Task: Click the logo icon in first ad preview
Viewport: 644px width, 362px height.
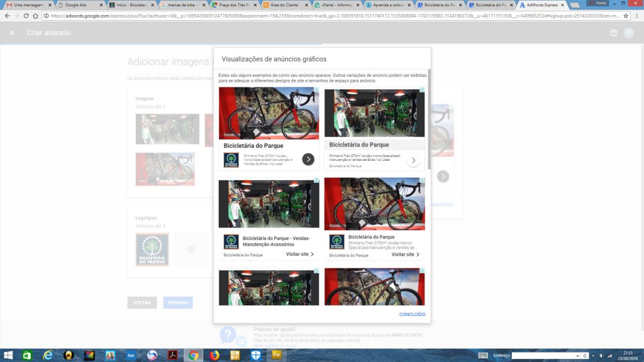Action: (231, 160)
